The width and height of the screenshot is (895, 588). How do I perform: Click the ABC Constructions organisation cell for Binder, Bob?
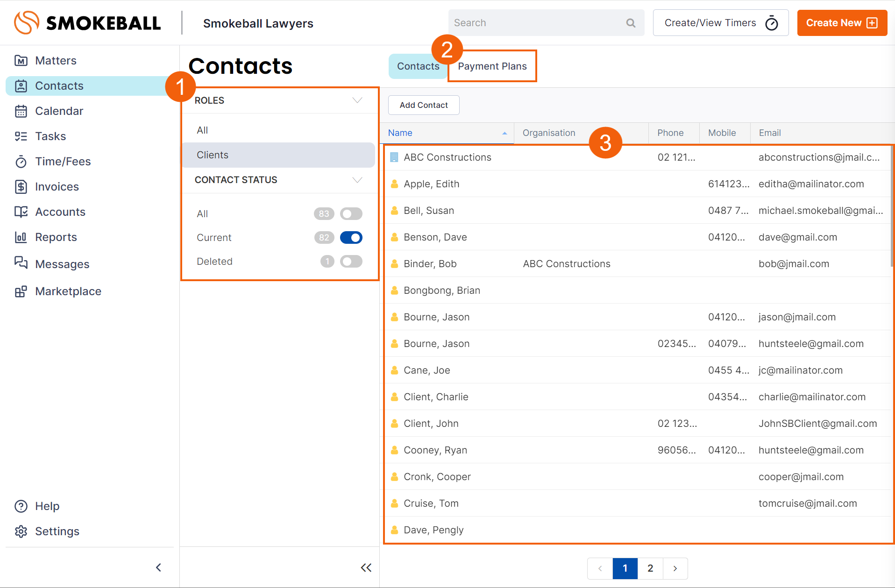[567, 264]
